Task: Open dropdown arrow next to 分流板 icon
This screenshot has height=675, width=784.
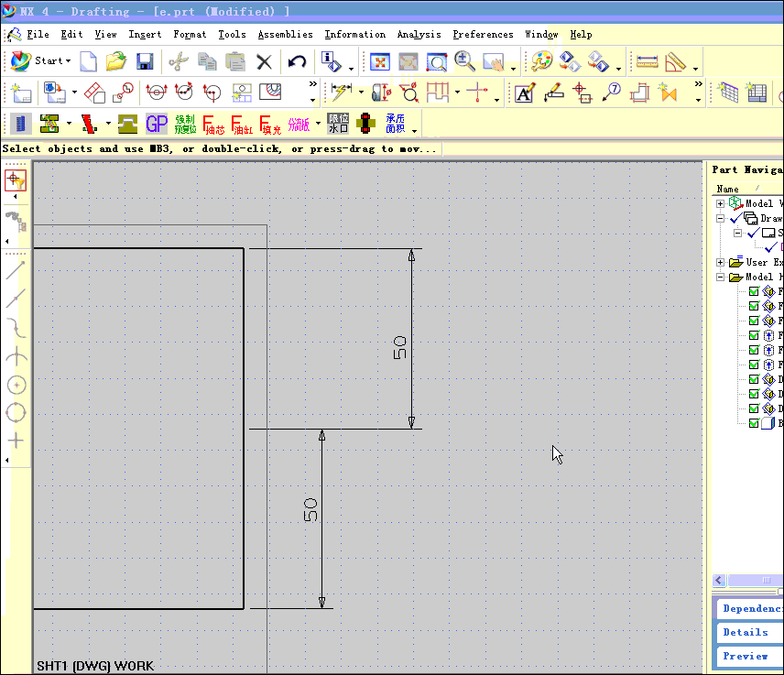Action: pyautogui.click(x=318, y=124)
